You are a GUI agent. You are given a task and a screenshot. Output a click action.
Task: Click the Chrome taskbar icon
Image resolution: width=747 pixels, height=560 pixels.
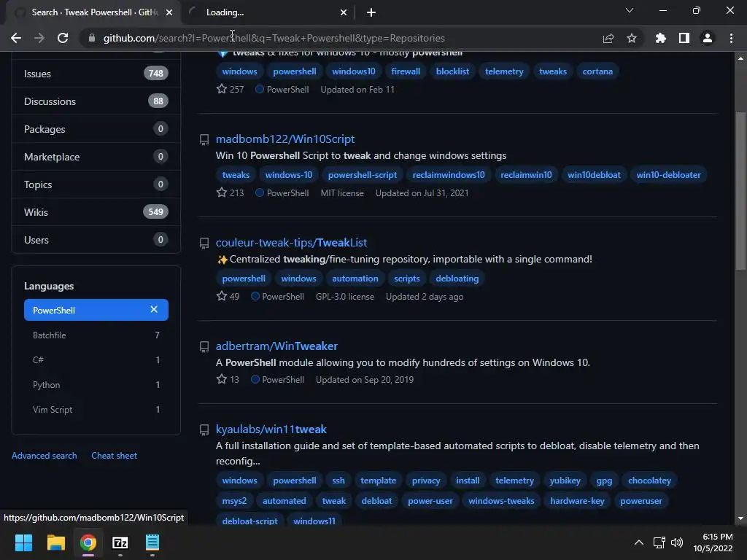[x=88, y=542]
